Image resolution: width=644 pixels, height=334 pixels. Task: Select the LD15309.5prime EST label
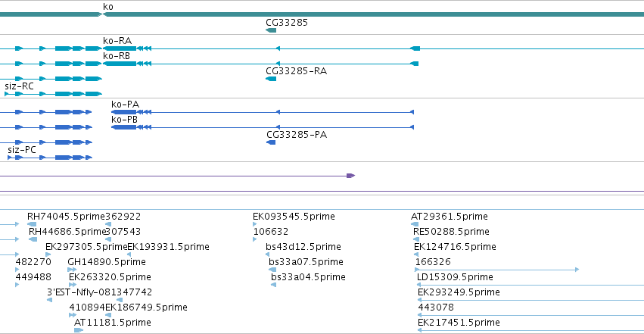coord(455,277)
